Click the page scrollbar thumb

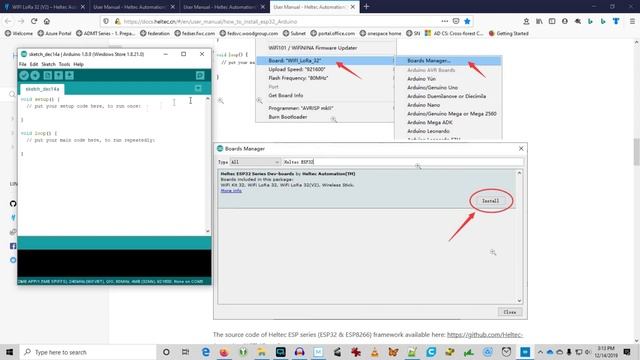click(x=636, y=152)
